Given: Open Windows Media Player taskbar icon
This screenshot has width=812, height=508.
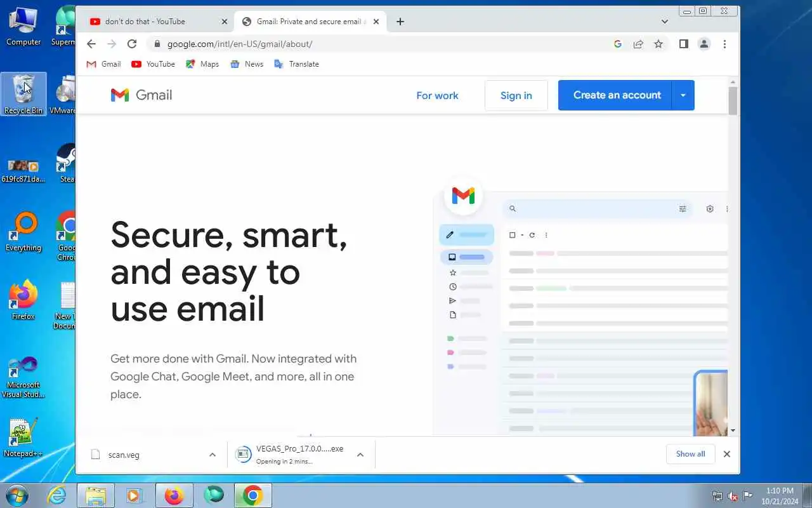Looking at the screenshot, I should click(134, 495).
